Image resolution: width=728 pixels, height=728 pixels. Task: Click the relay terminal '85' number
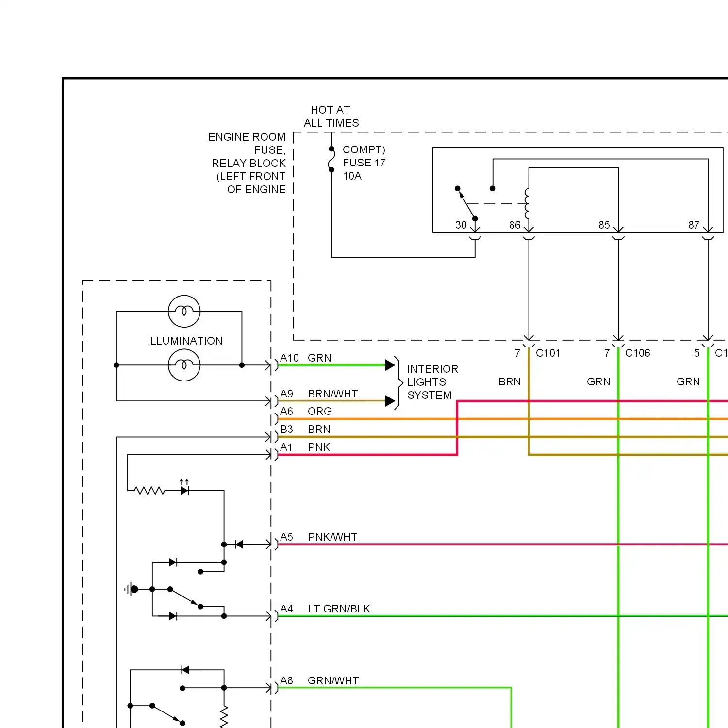click(x=604, y=225)
